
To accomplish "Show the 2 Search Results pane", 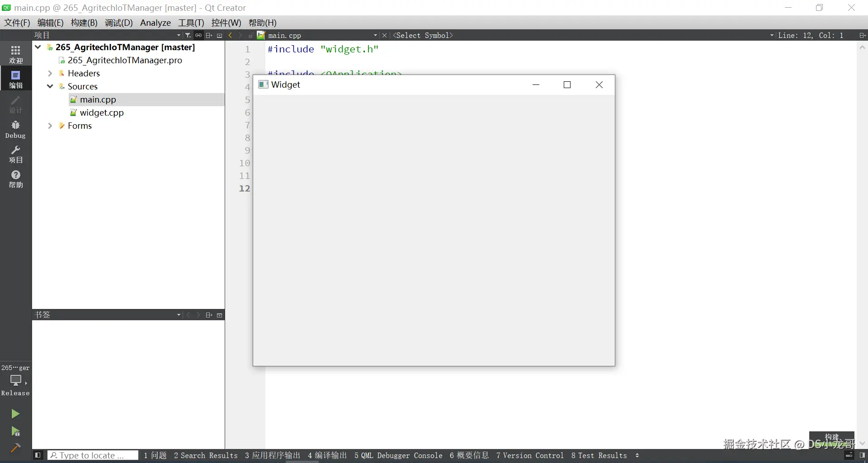I will tap(206, 455).
